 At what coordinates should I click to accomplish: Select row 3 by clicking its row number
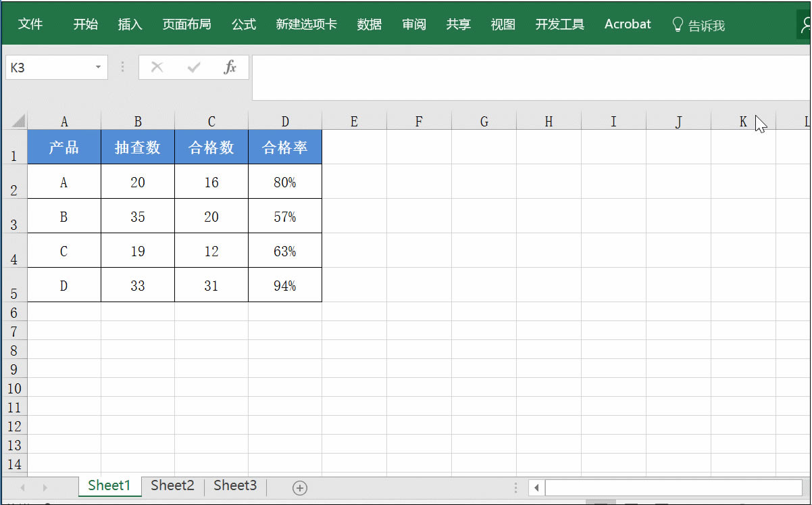[x=14, y=216]
